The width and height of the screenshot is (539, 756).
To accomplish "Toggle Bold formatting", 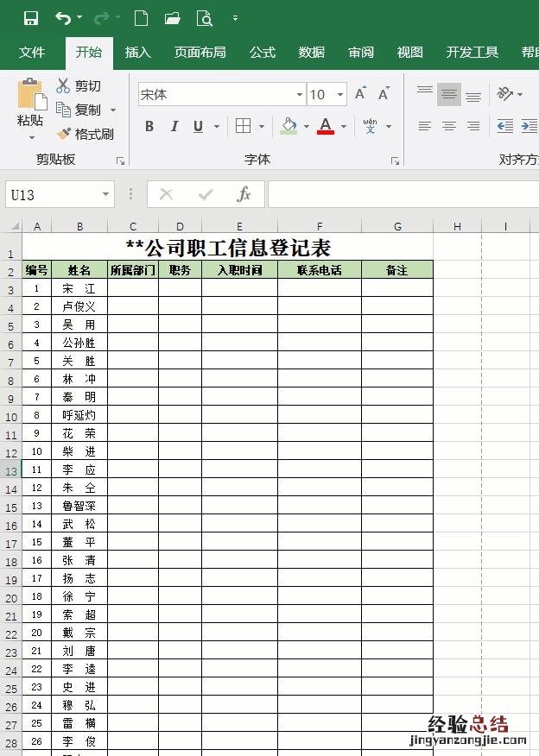I will (149, 126).
